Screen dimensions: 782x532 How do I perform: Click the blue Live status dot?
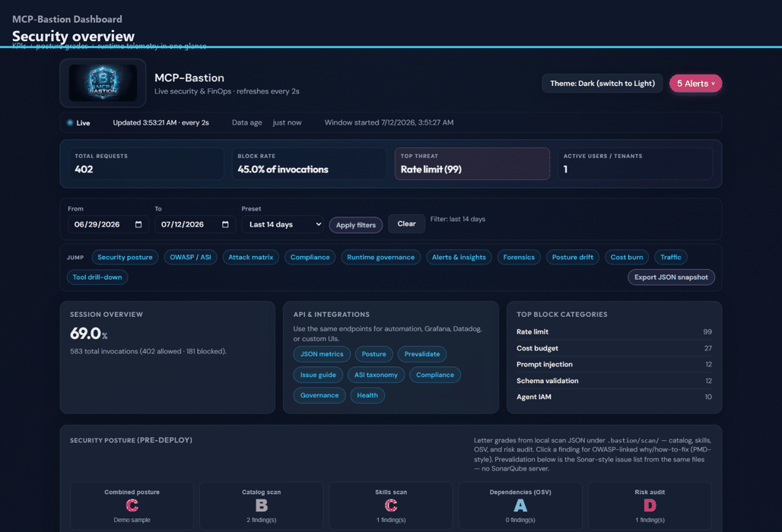click(x=70, y=122)
